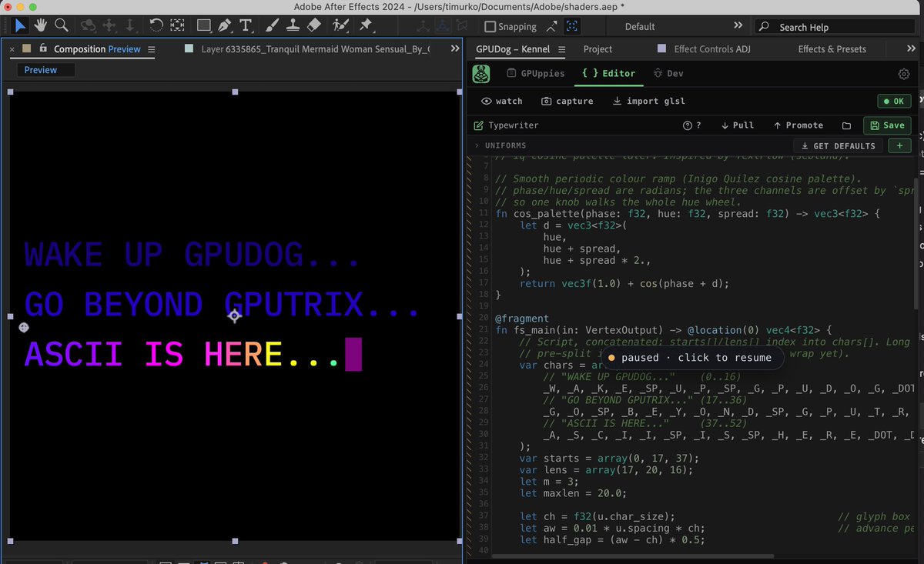924x564 pixels.
Task: Select the Pen tool
Action: [x=224, y=25]
